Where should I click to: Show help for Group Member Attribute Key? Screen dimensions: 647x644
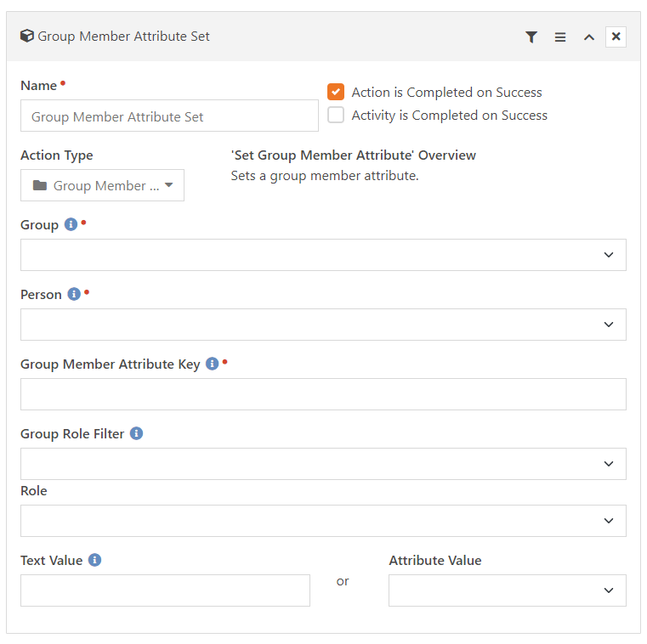pyautogui.click(x=212, y=364)
